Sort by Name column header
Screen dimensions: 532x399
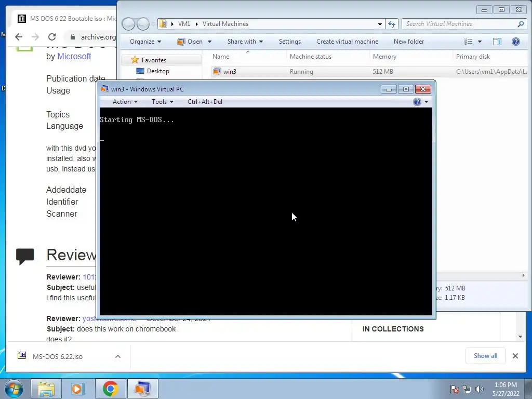point(220,57)
